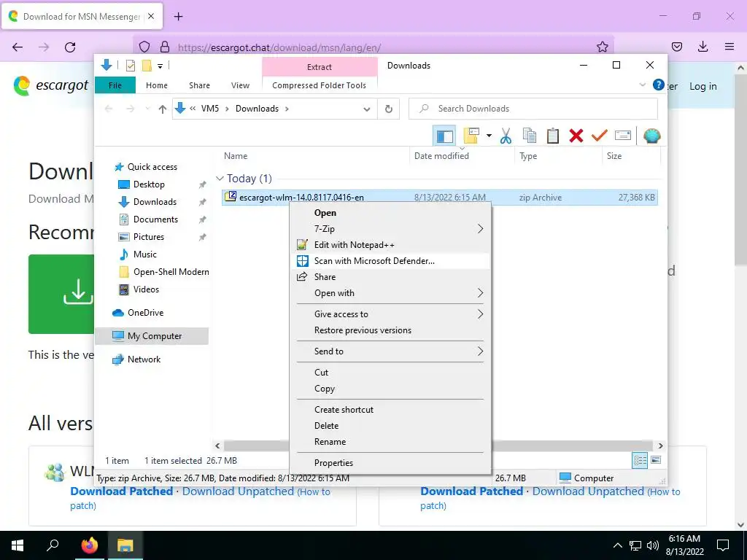
Task: Choose Create shortcut in context menu
Action: click(390, 410)
